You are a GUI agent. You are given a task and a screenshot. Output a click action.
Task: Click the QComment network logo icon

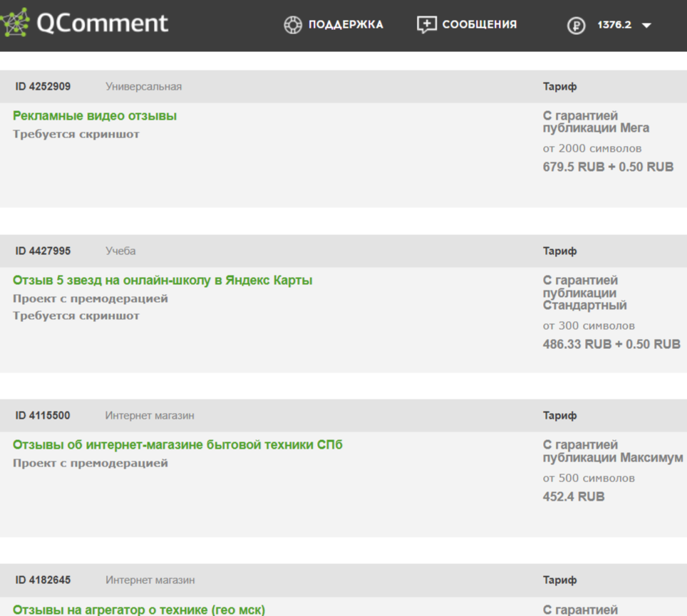click(15, 24)
